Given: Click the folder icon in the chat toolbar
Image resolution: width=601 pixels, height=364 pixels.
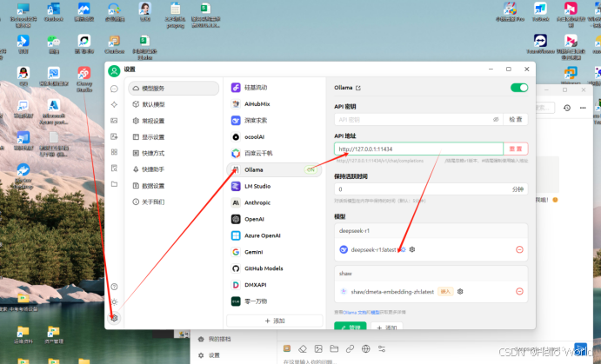Looking at the screenshot, I should [334, 348].
